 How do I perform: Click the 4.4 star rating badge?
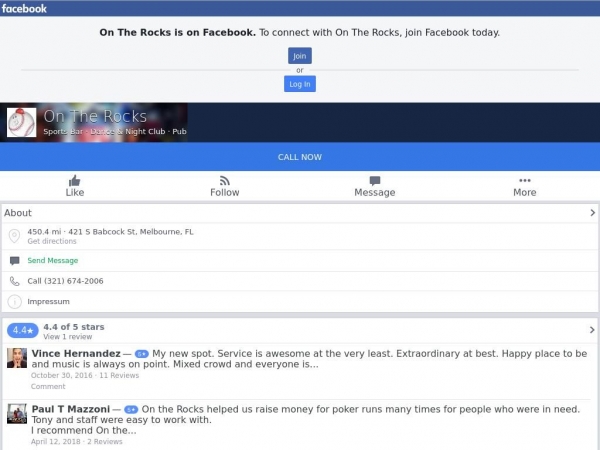(23, 330)
